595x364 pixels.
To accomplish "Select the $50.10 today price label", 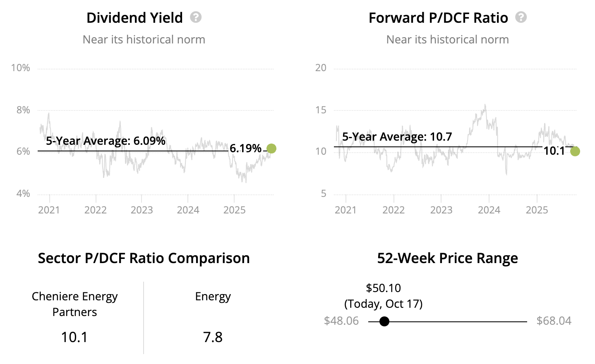I will [x=383, y=288].
